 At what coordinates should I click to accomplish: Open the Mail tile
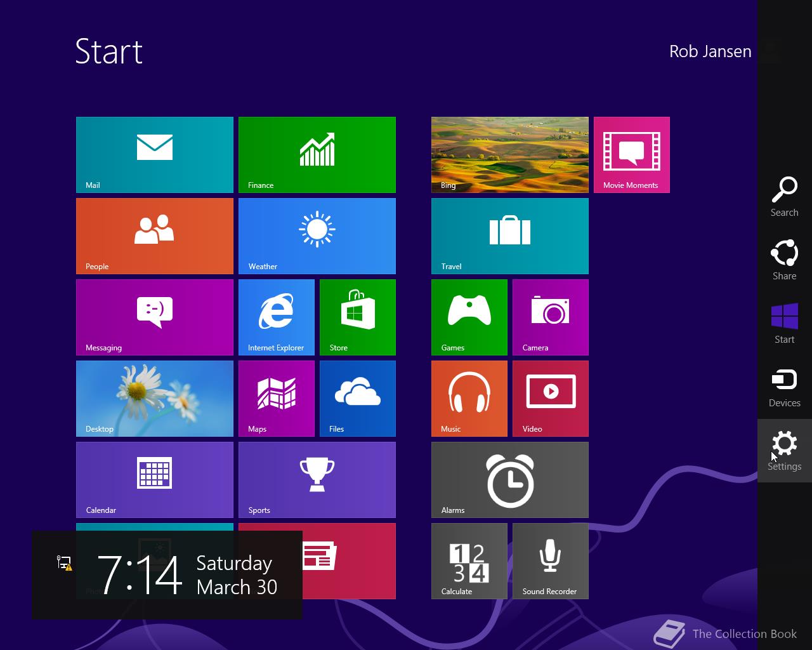[x=155, y=155]
